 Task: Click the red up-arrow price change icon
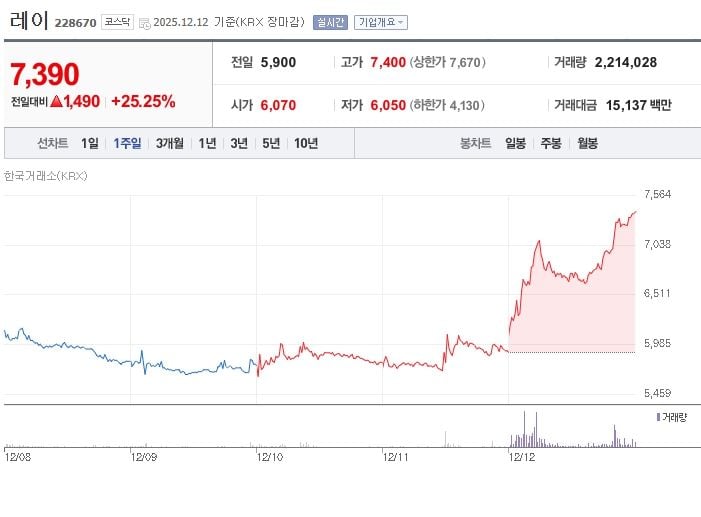pos(57,101)
